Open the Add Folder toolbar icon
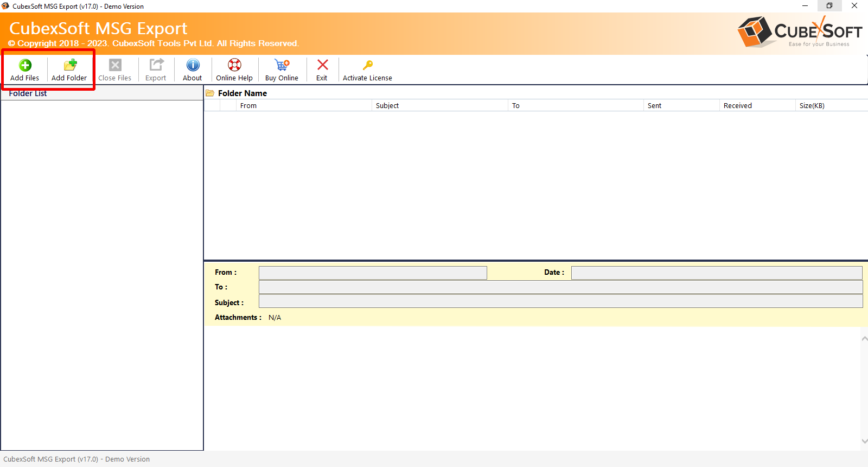The width and height of the screenshot is (868, 467). (69, 66)
